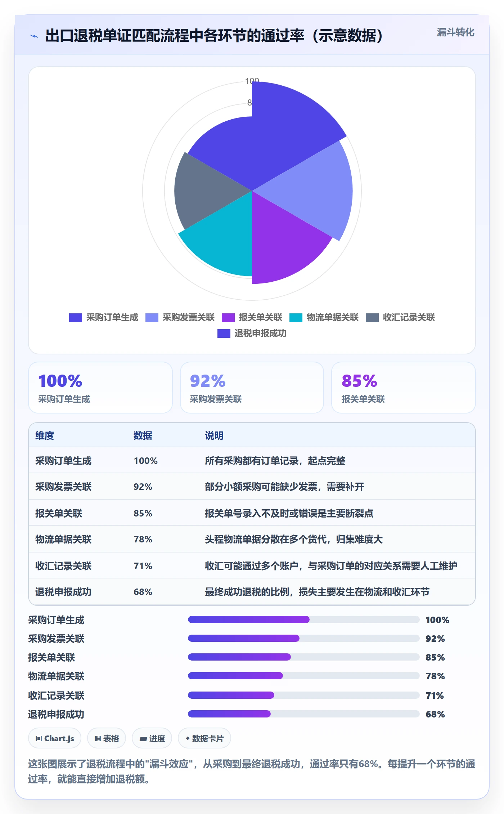This screenshot has width=504, height=814.
Task: Select the 68% cell in the table
Action: tap(143, 592)
